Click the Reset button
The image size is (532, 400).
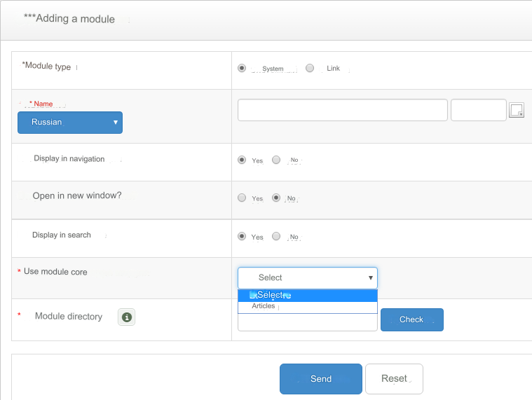394,379
